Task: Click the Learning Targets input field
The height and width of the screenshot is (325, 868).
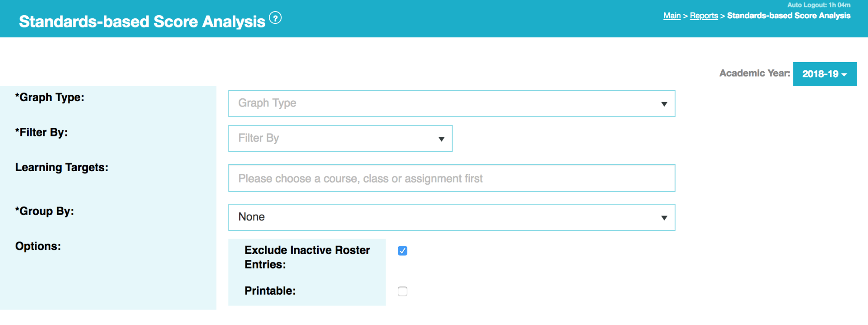Action: 452,178
